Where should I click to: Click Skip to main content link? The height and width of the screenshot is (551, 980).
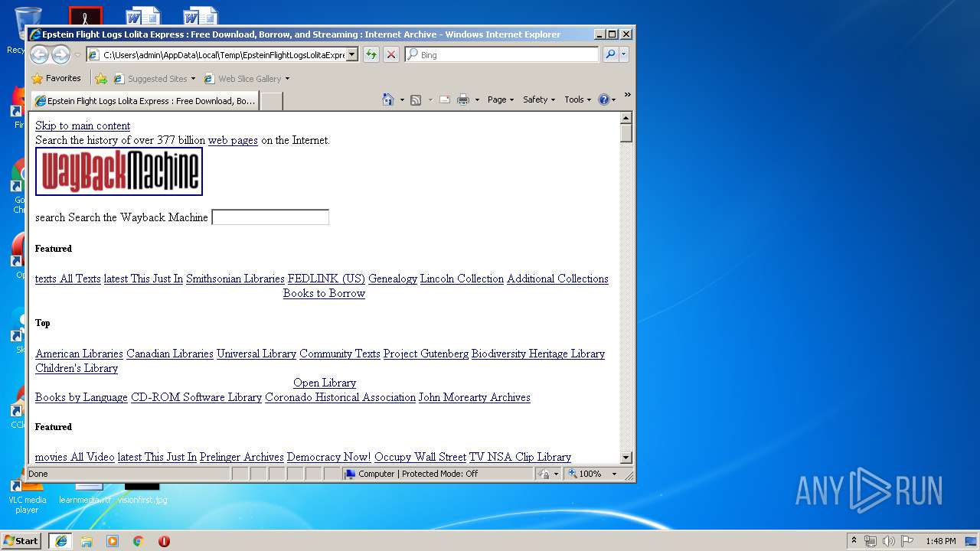(x=83, y=126)
